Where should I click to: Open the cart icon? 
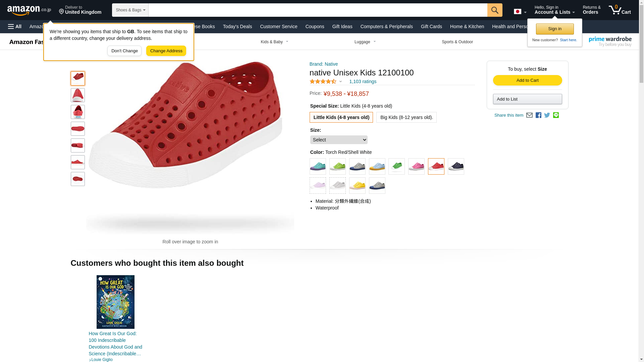click(620, 10)
